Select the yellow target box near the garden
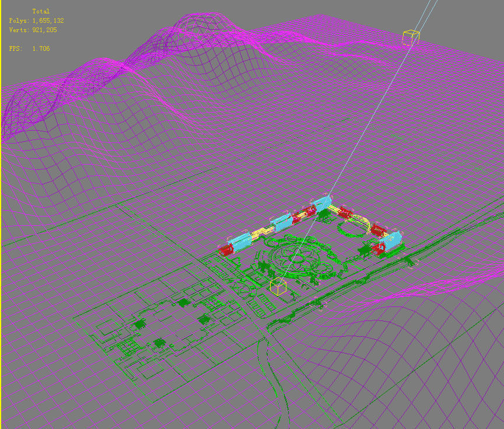Image resolution: width=504 pixels, height=429 pixels. point(278,287)
